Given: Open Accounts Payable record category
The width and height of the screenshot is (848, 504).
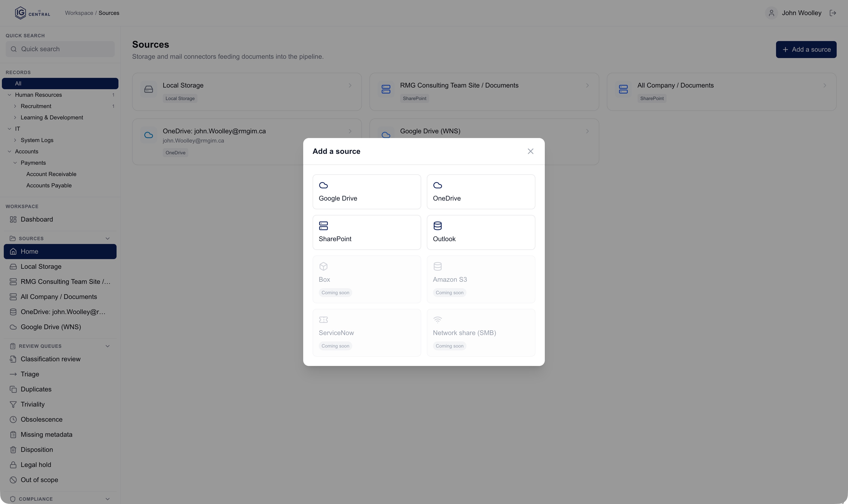Looking at the screenshot, I should [x=49, y=185].
